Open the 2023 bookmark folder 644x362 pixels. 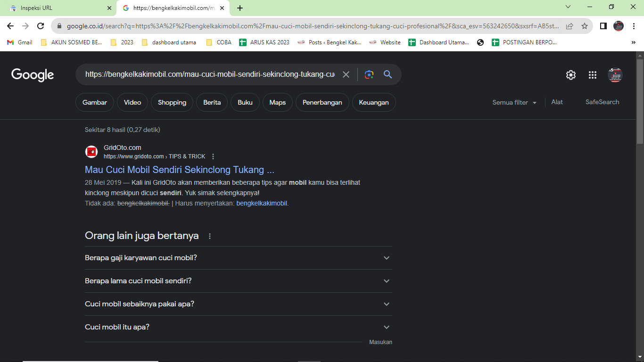[122, 42]
